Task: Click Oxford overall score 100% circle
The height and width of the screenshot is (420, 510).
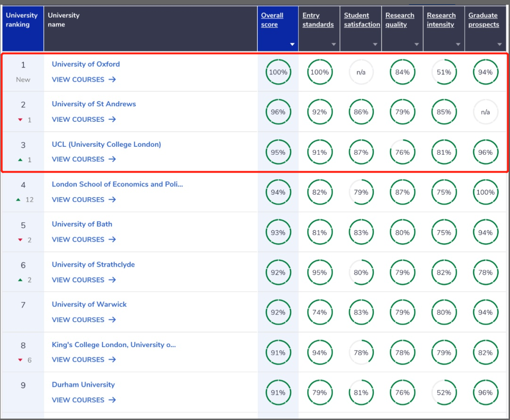Action: [278, 72]
